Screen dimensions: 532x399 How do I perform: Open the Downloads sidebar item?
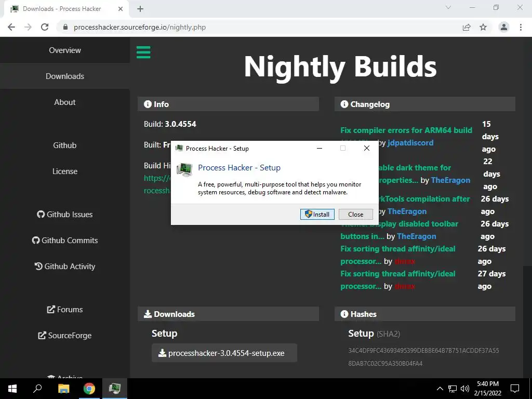point(65,76)
